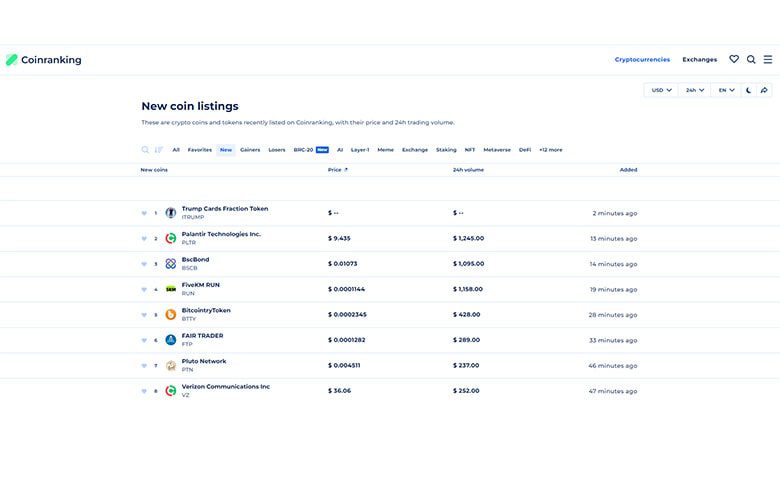Open Exchanges navigation link
Screen dimensions: 780x480
coord(699,59)
